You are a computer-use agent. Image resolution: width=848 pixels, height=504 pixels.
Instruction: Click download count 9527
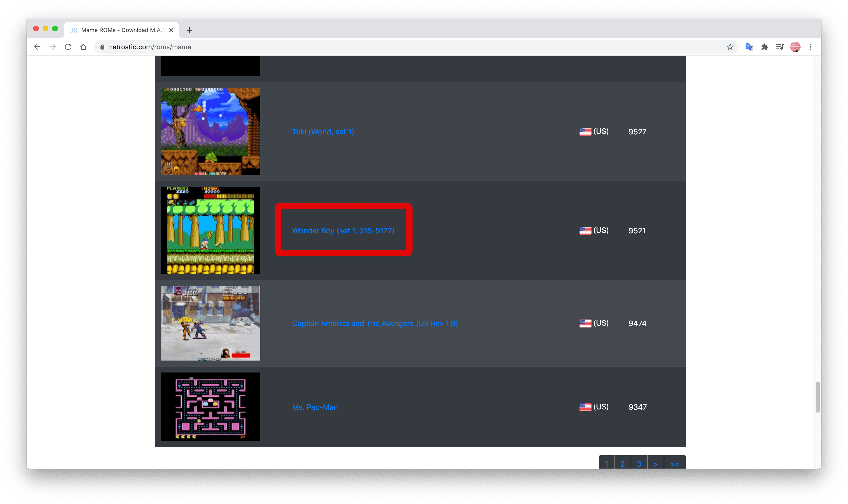[x=637, y=132]
